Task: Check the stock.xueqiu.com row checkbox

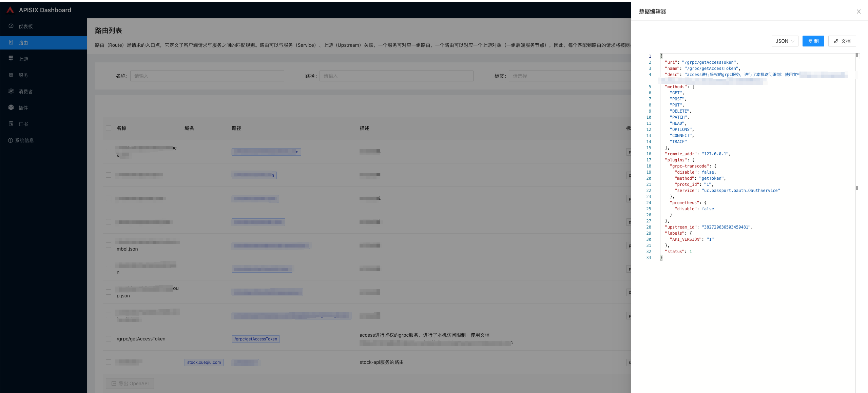Action: (109, 362)
